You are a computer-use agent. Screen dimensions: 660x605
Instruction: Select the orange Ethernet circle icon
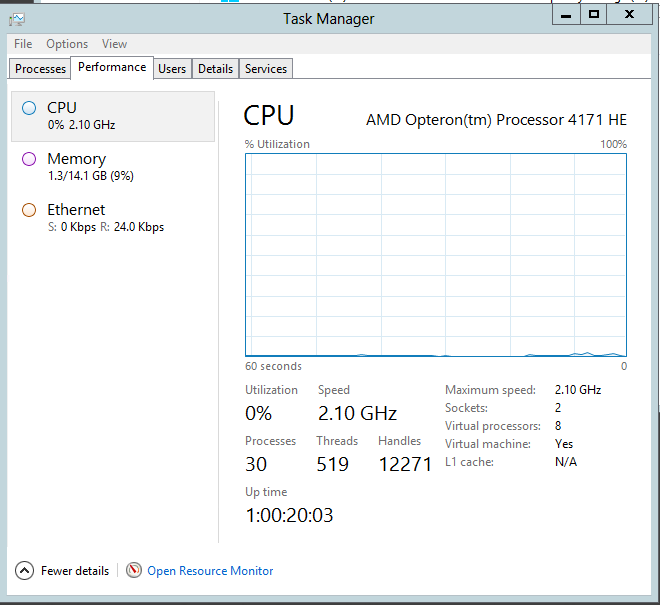click(x=29, y=210)
